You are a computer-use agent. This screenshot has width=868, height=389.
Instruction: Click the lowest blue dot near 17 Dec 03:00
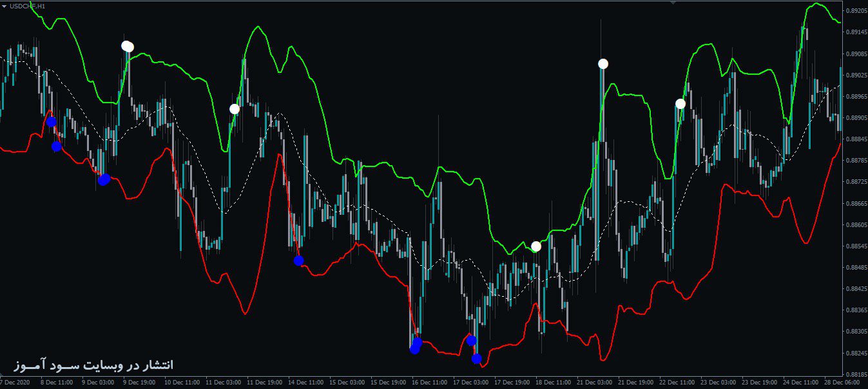pos(476,359)
